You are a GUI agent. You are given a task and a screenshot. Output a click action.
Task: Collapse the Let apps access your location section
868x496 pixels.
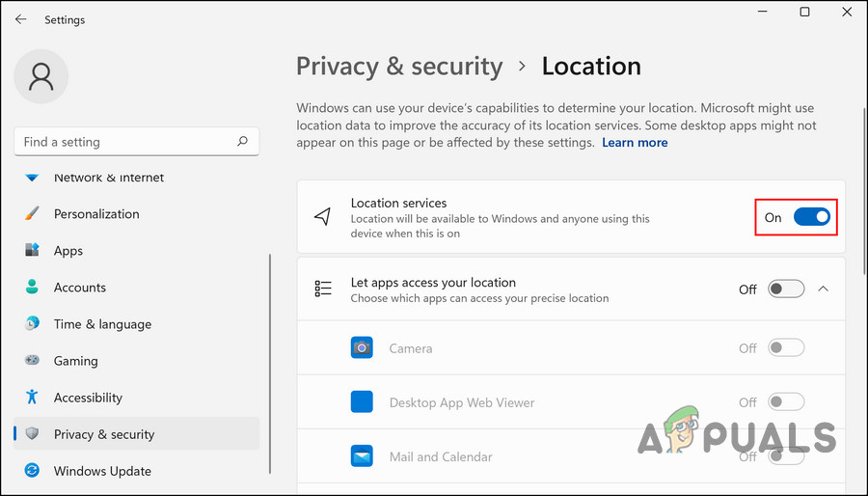824,289
